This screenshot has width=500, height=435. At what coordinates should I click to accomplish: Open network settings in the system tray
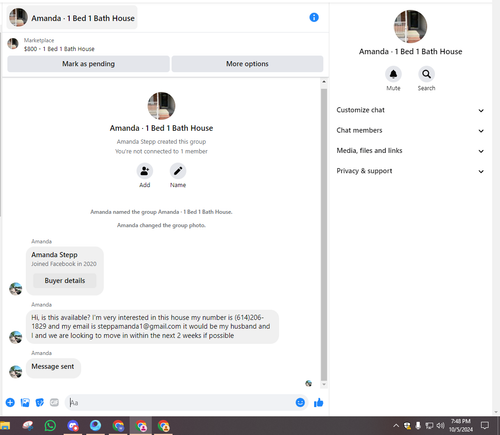coord(429,425)
